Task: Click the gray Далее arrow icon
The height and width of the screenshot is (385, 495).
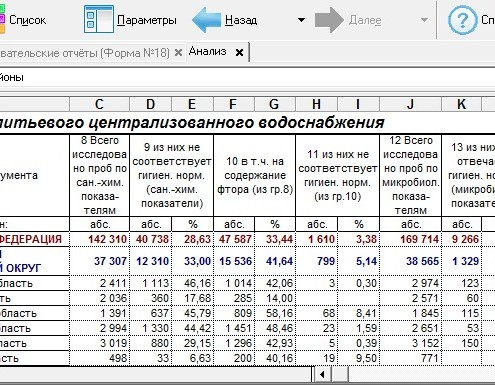Action: 329,20
